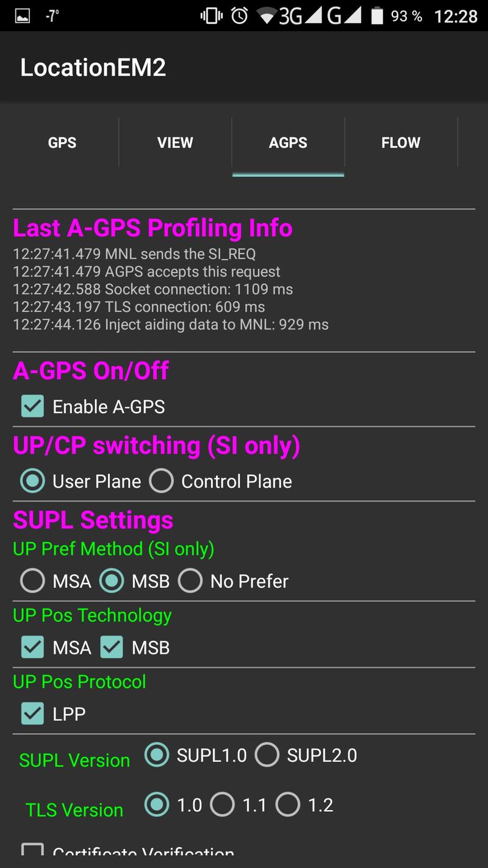Choose TLS Version 1.1
Image resolution: width=488 pixels, height=868 pixels.
coord(223,805)
